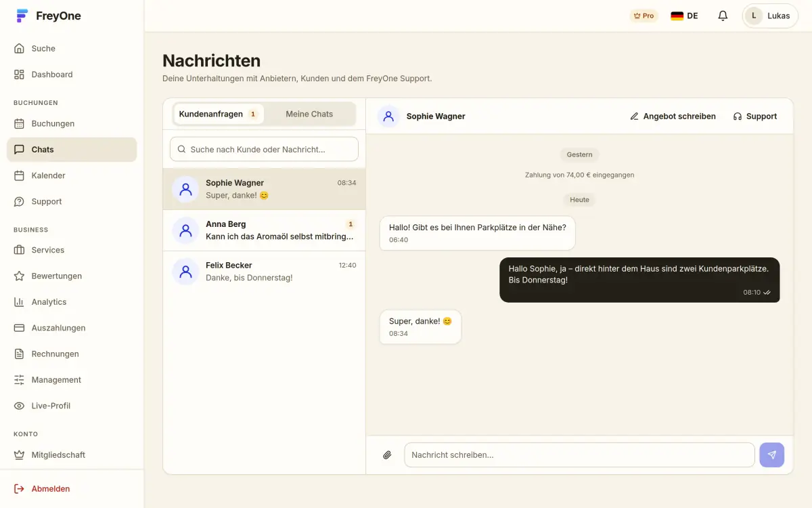The width and height of the screenshot is (812, 508).
Task: Click the pencil icon beside Angebot schreiben
Action: (x=634, y=117)
